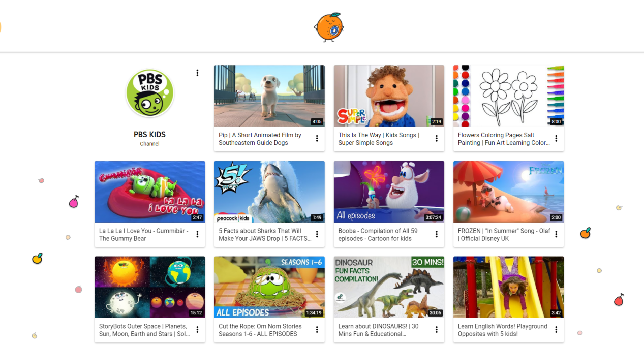Click the 'Channel' label under PBS KIDS

(149, 144)
